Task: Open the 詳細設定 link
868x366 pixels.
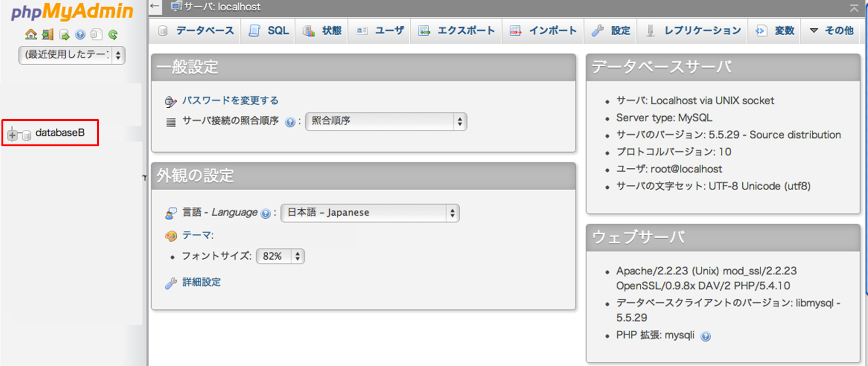Action: (202, 282)
